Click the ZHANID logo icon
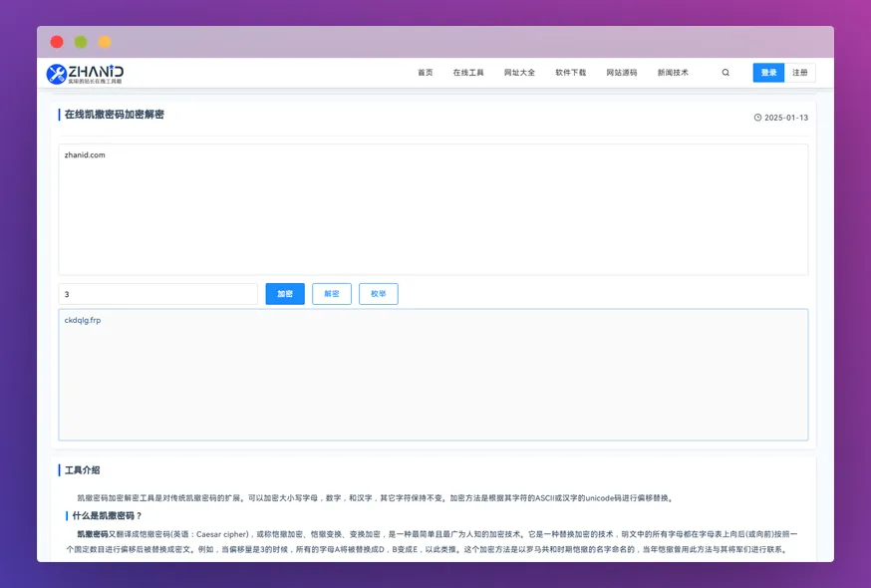This screenshot has height=588, width=871. pyautogui.click(x=56, y=74)
